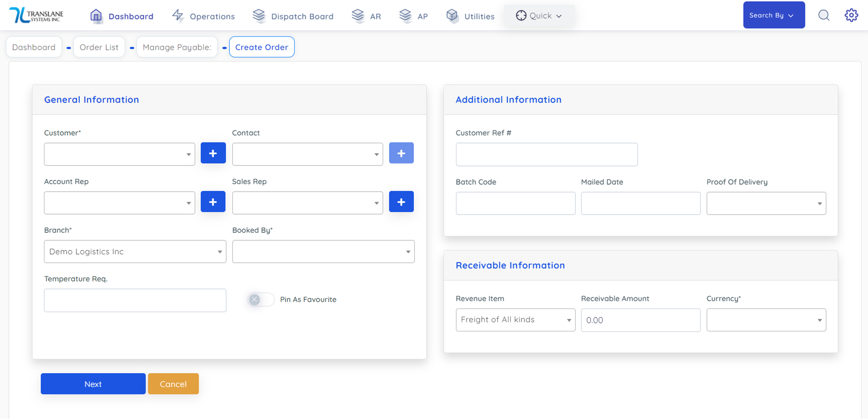
Task: Click the Customer Ref # input field
Action: (546, 154)
